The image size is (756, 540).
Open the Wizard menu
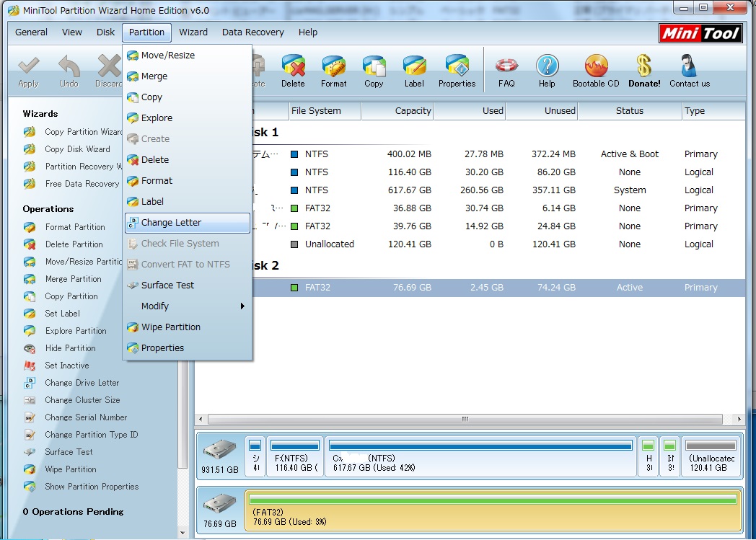(x=193, y=32)
